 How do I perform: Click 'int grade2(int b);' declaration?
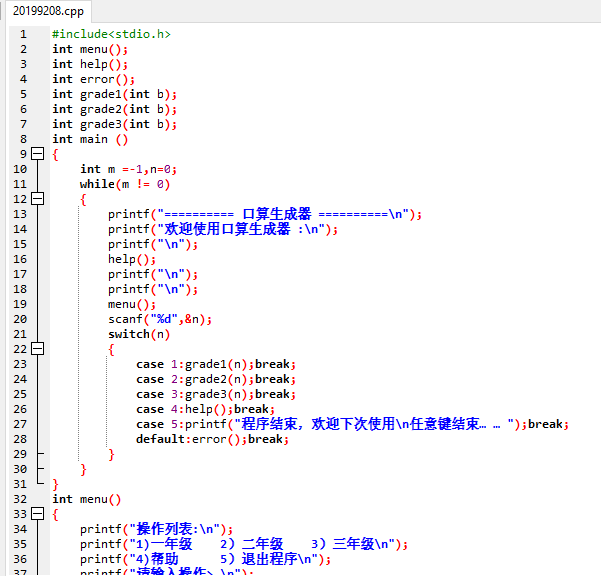(x=115, y=109)
